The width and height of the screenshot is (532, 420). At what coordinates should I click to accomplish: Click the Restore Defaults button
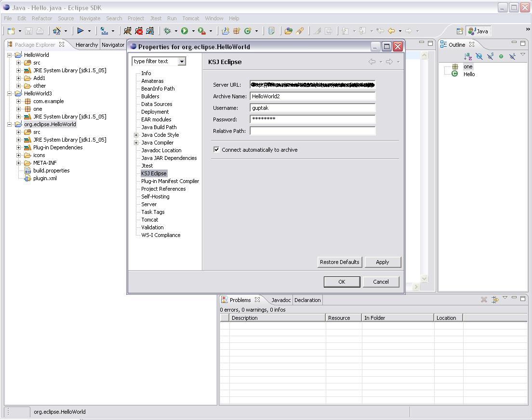339,262
